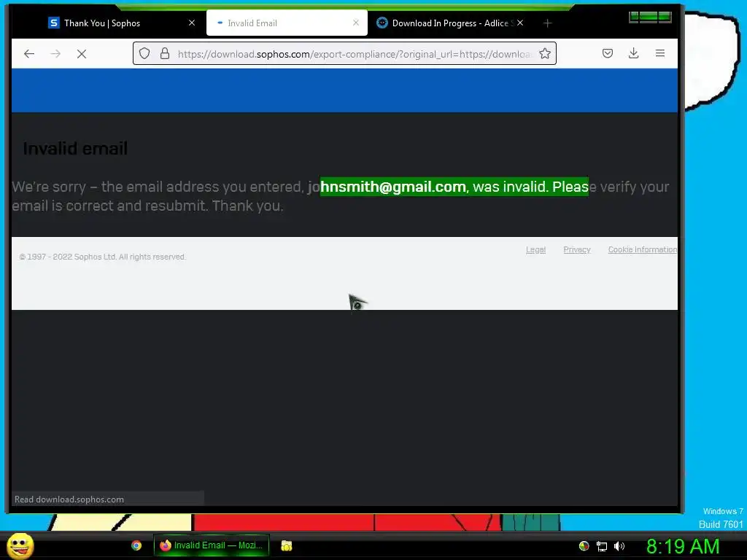Bookmark this page with the star
The image size is (747, 560).
(x=545, y=53)
